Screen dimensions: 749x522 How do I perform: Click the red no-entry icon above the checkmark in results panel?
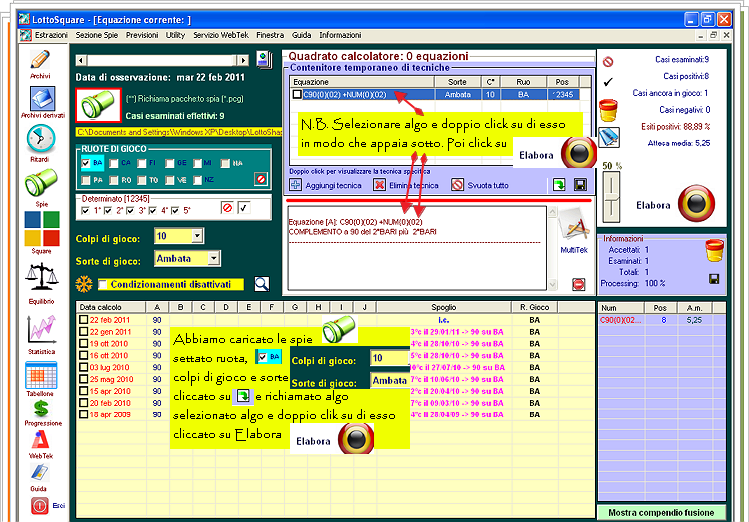(x=608, y=62)
